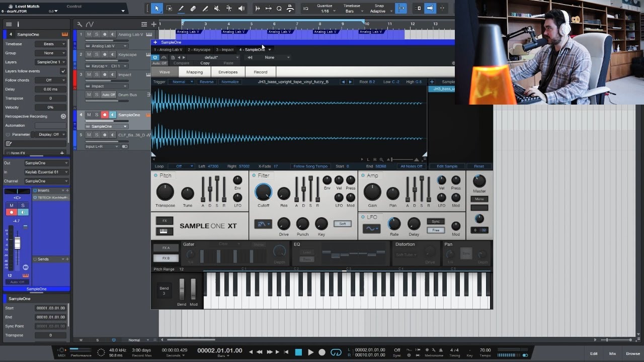Open LFO waveform shape dropdown
The height and width of the screenshot is (362, 644).
(x=371, y=228)
